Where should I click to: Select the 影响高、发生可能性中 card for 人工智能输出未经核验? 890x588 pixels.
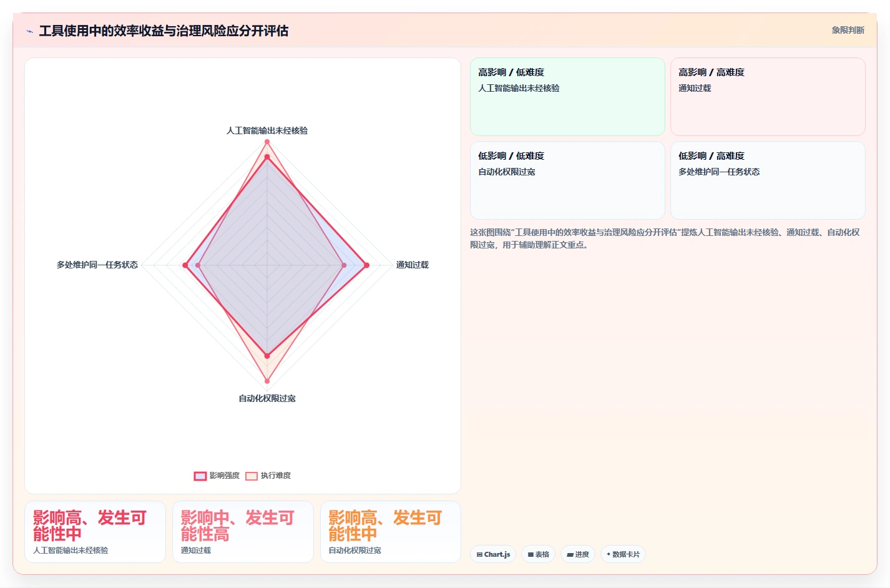[95, 532]
